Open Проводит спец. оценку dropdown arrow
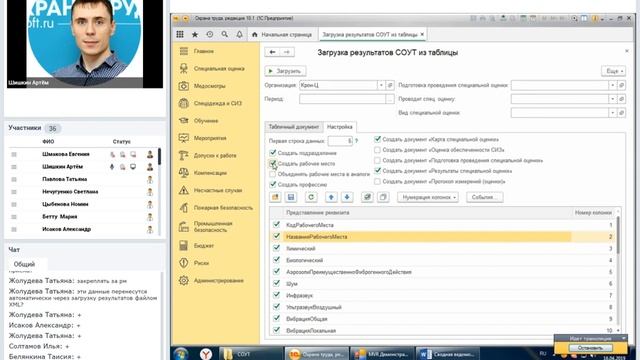The height and width of the screenshot is (360, 640). (612, 99)
